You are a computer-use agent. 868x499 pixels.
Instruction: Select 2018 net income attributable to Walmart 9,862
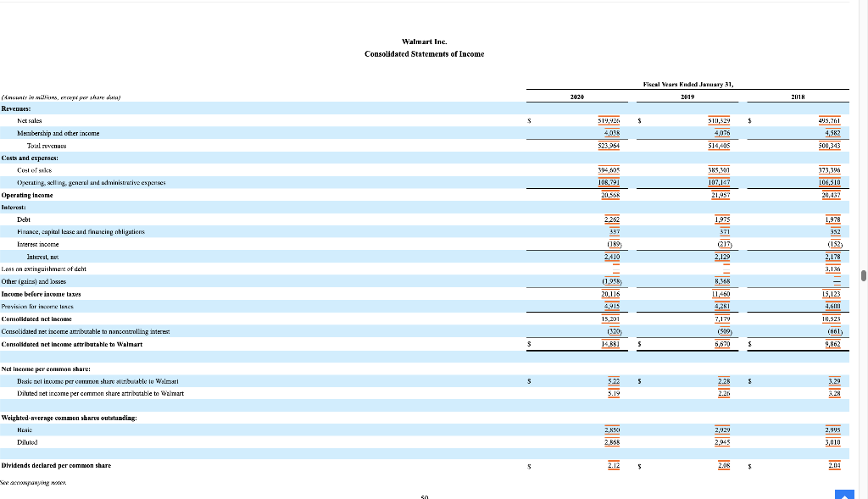coord(832,344)
